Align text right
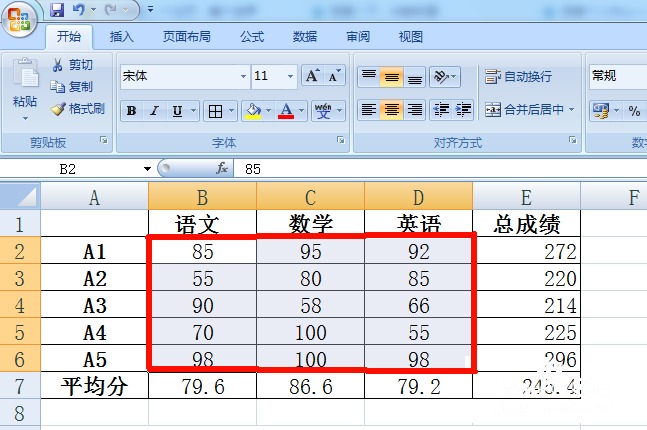Screen dimensions: 647x430 [x=415, y=110]
